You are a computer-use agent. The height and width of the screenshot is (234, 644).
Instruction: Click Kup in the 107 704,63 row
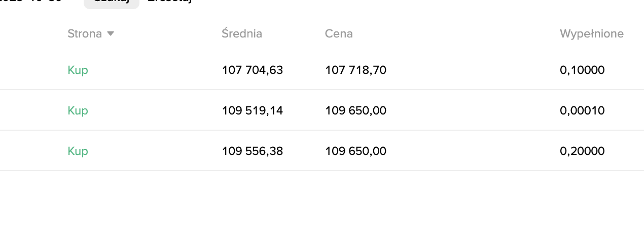[x=78, y=70]
